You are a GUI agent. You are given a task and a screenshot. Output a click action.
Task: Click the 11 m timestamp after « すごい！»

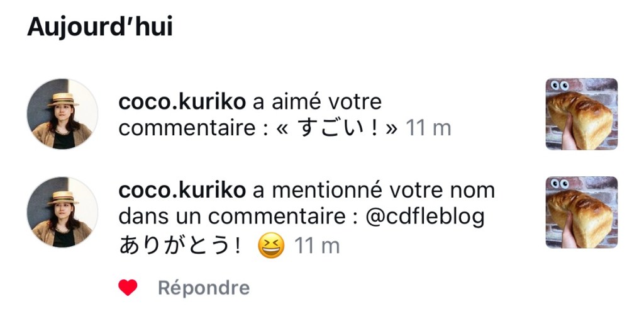click(428, 128)
